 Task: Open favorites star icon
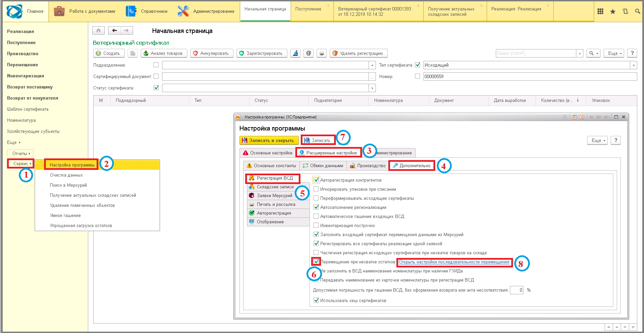[613, 11]
